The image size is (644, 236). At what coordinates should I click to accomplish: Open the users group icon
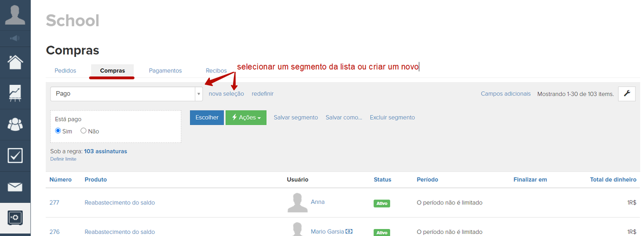point(15,124)
